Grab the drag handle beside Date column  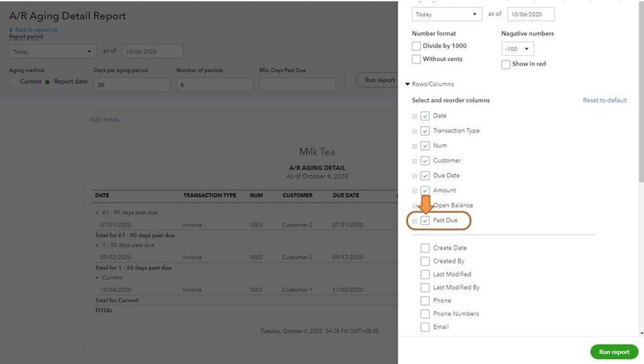[415, 116]
